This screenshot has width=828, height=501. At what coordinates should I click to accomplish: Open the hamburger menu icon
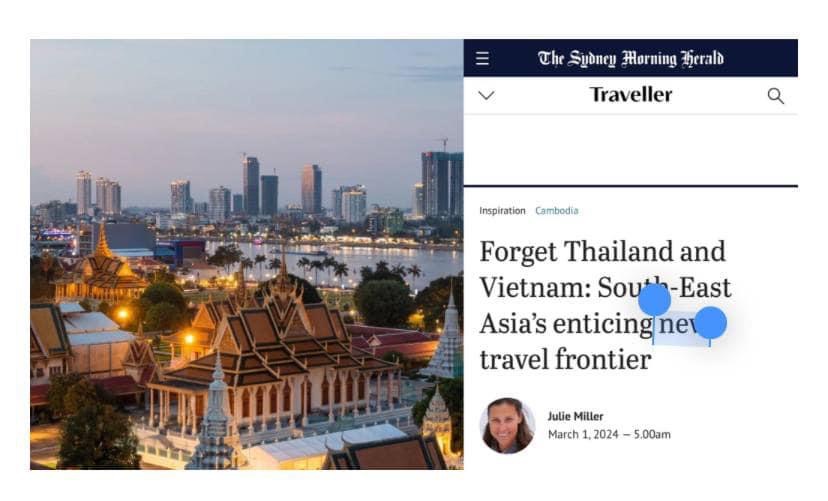[482, 58]
